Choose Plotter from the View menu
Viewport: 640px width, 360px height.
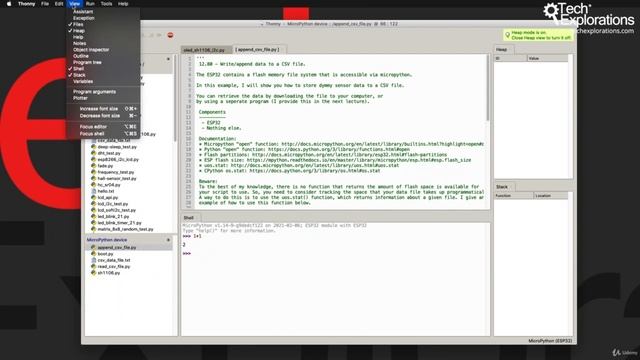[x=103, y=98]
